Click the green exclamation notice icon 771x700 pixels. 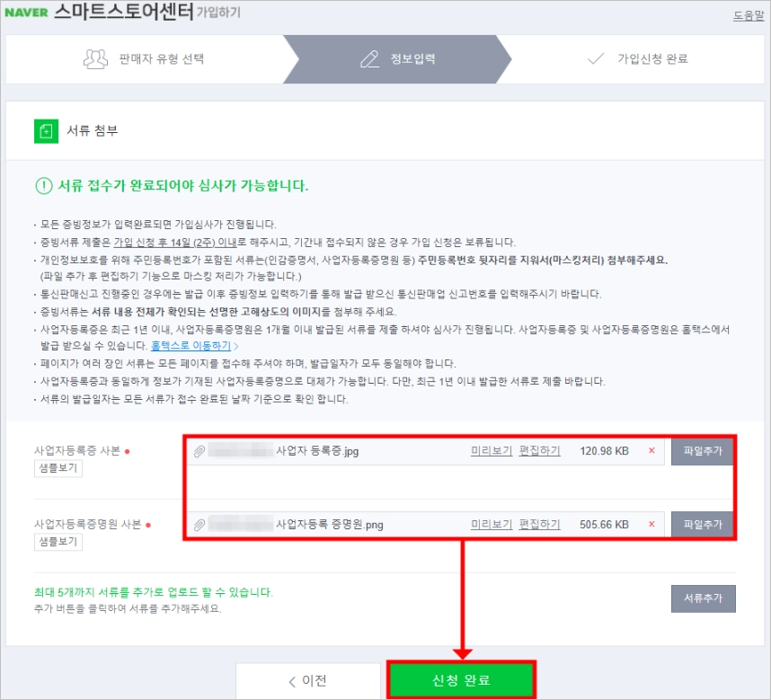pyautogui.click(x=44, y=186)
